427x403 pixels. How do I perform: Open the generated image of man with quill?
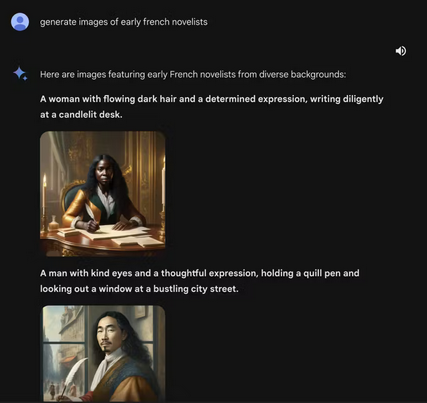pos(103,354)
